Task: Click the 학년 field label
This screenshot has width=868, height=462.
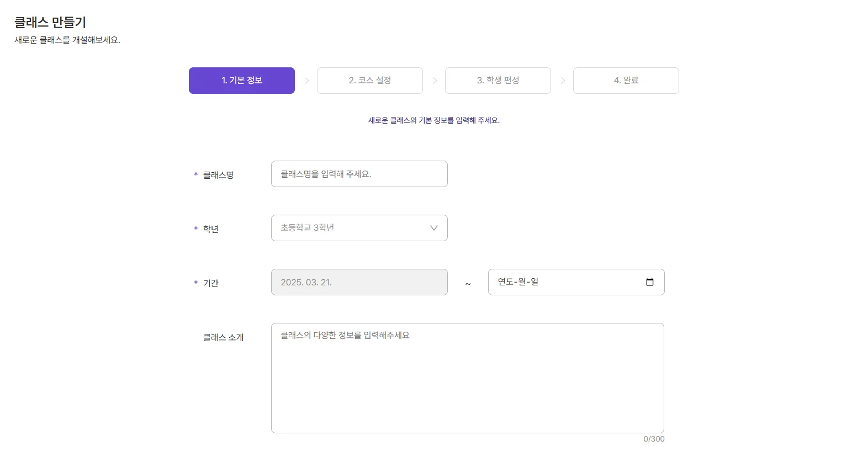Action: pos(211,229)
